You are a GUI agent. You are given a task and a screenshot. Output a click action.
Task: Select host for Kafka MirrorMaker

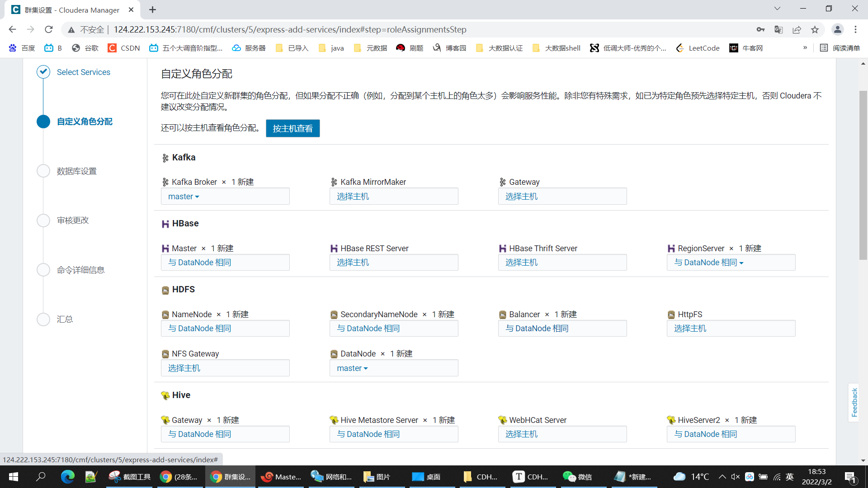[x=353, y=197]
